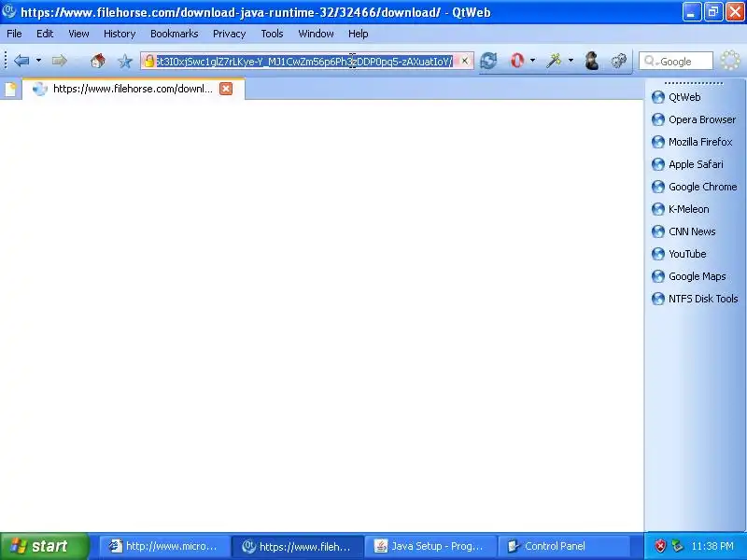Switch to Control Panel taskbar window
Screen dimensions: 747x560
[563, 546]
